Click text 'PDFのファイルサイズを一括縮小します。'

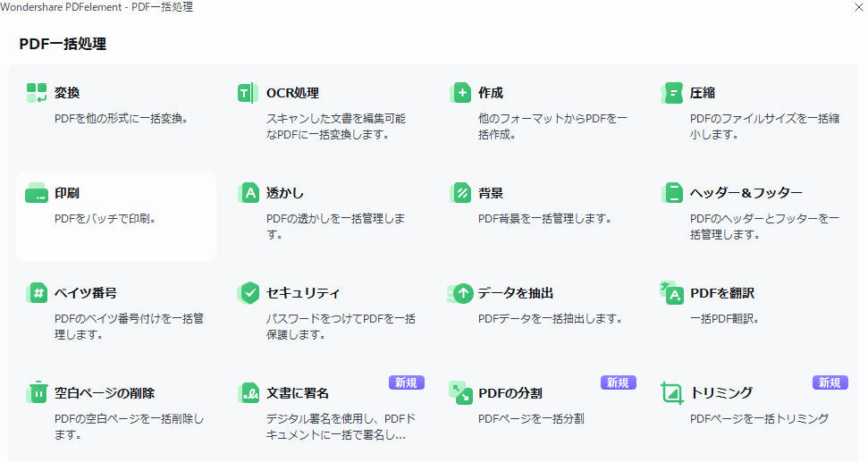764,127
